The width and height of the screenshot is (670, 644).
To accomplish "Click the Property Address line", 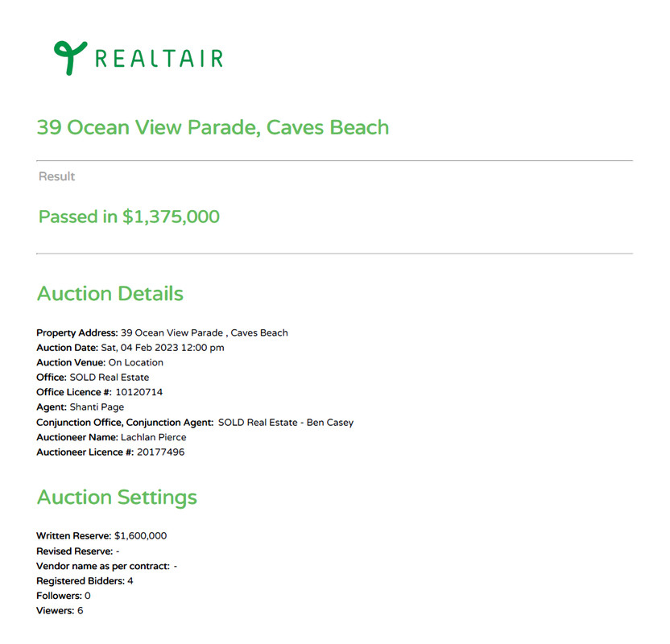I will tap(162, 332).
